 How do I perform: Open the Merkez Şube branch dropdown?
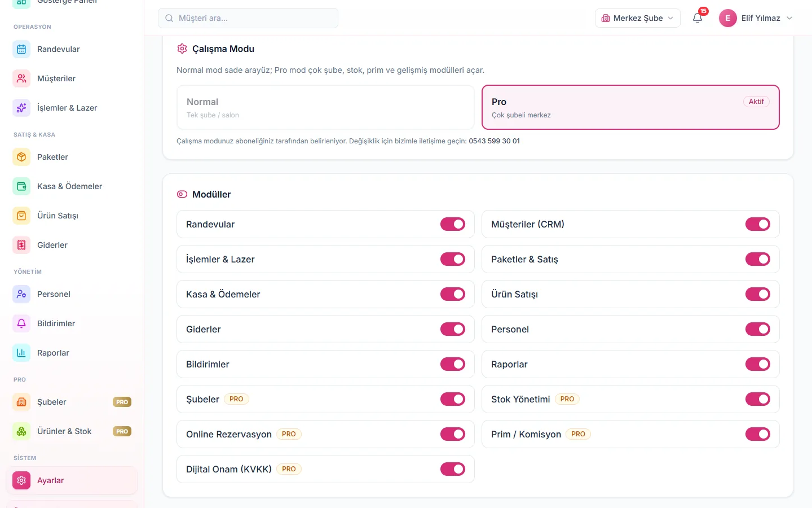click(638, 18)
